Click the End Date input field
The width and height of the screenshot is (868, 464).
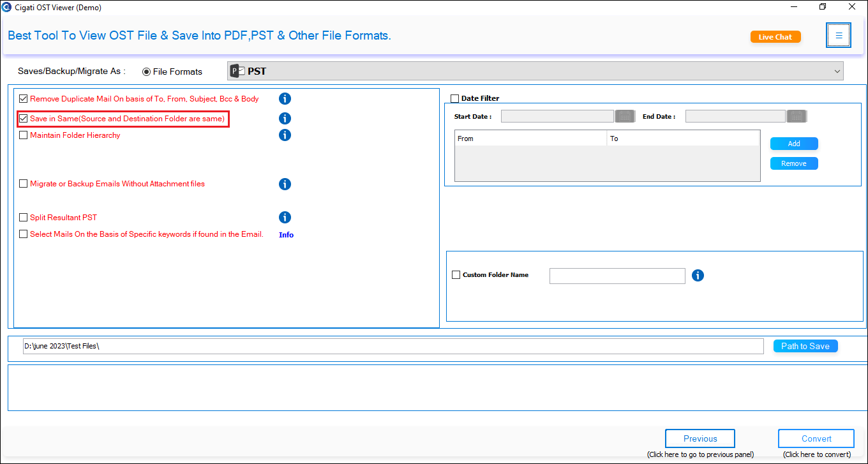(x=735, y=116)
